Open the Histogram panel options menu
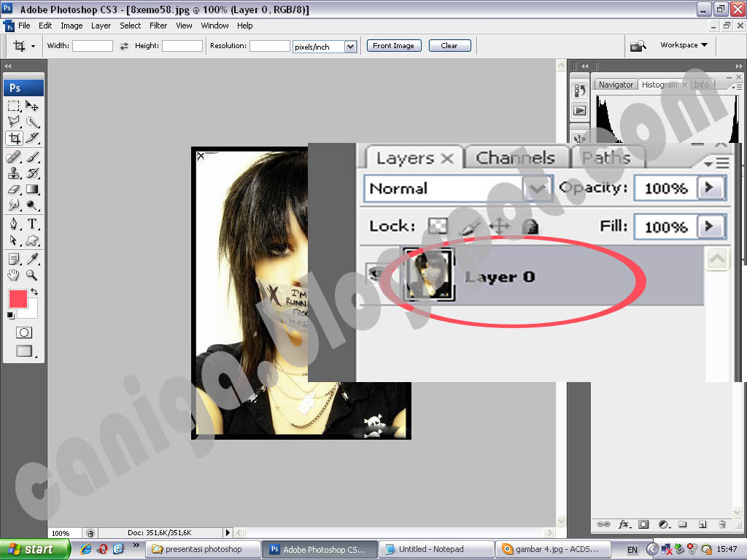This screenshot has height=560, width=747. tap(737, 87)
